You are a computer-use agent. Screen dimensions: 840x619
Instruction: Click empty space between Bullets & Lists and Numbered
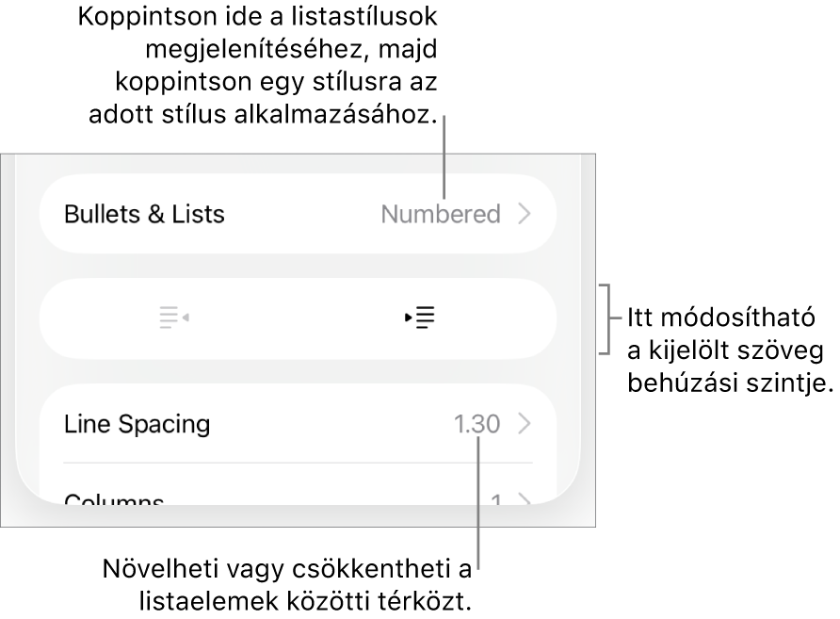[301, 215]
